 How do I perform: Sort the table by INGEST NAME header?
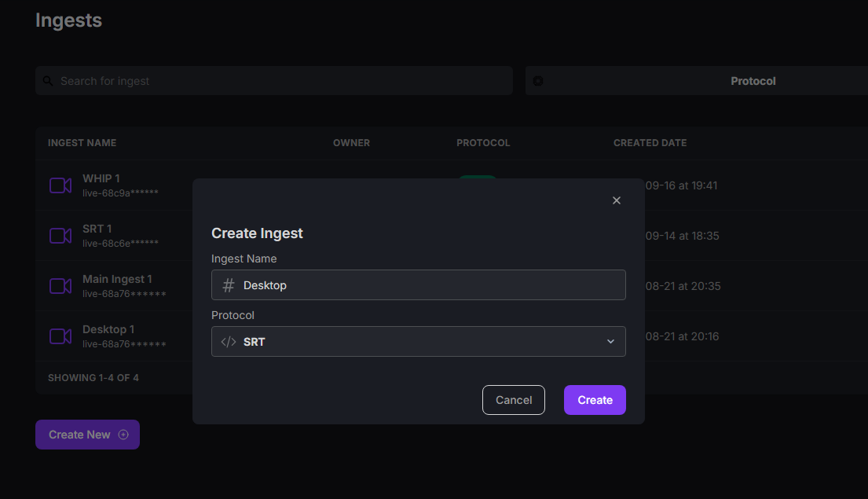point(82,142)
